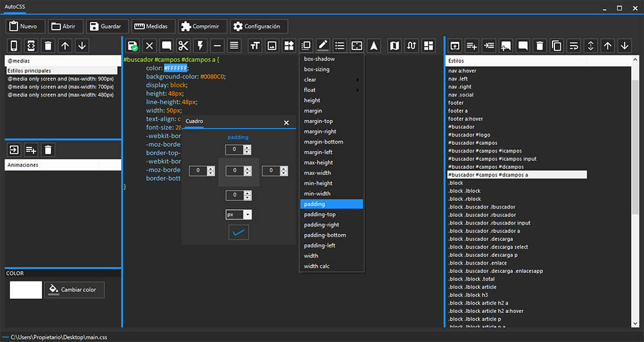Click the folded map icon
Viewport: 644px width, 342px height.
394,46
